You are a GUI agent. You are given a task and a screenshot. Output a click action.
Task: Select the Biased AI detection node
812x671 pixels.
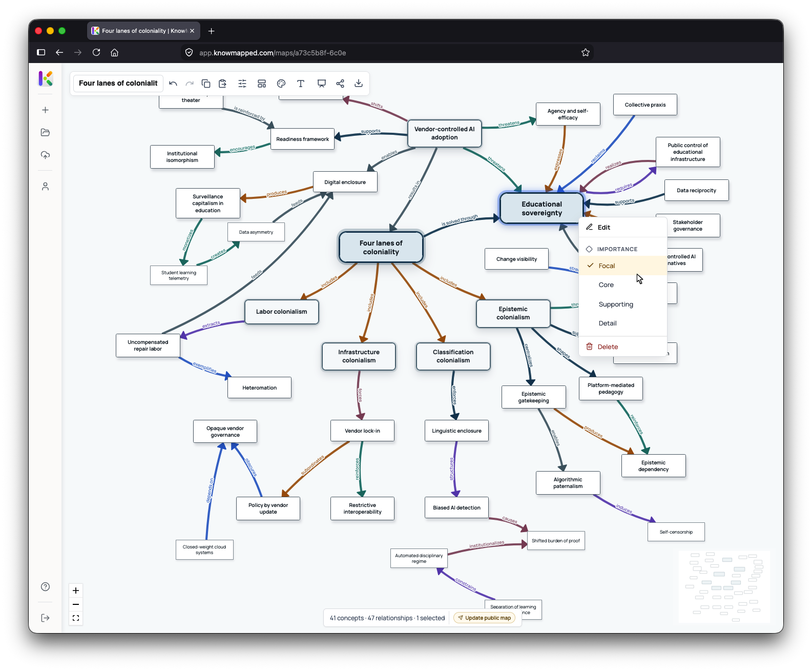tap(457, 508)
